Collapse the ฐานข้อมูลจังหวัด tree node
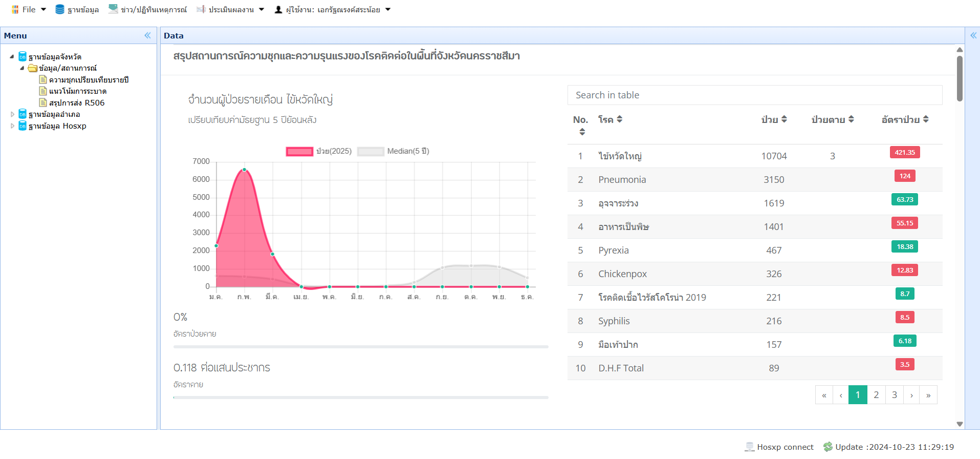Viewport: 980px width, 459px height. pos(12,56)
